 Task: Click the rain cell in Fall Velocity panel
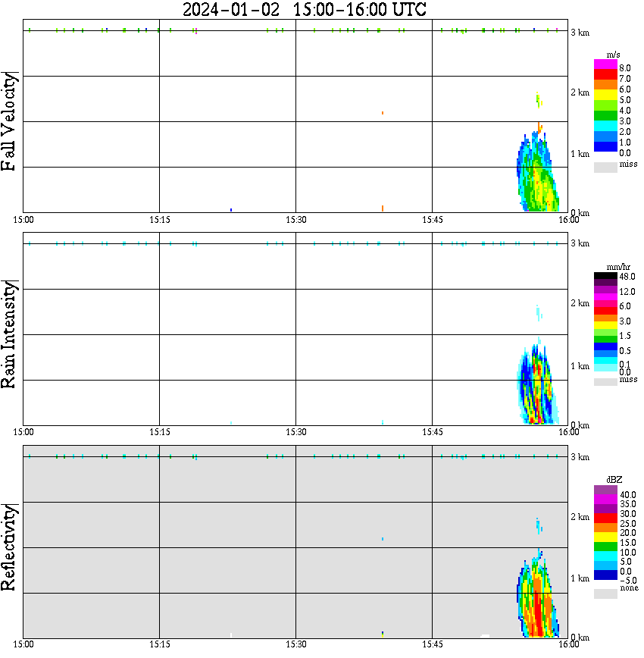coord(537,172)
